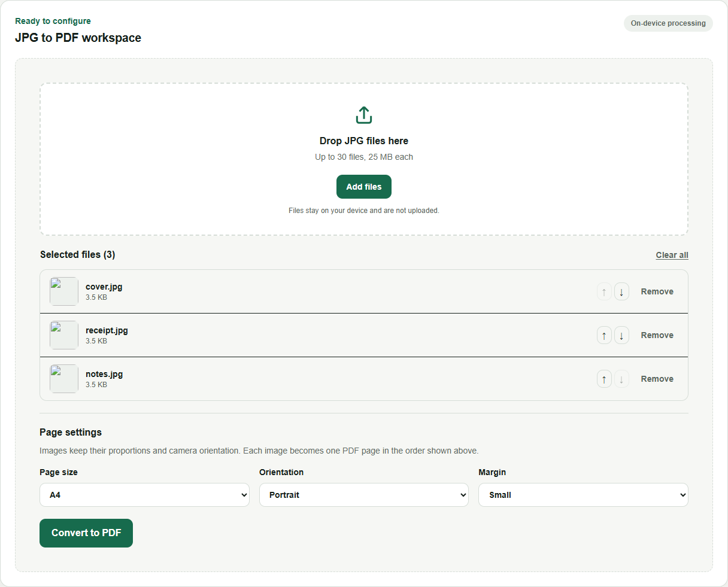The width and height of the screenshot is (728, 587).
Task: Click the 'JPG to PDF workspace' title
Action: pos(78,38)
